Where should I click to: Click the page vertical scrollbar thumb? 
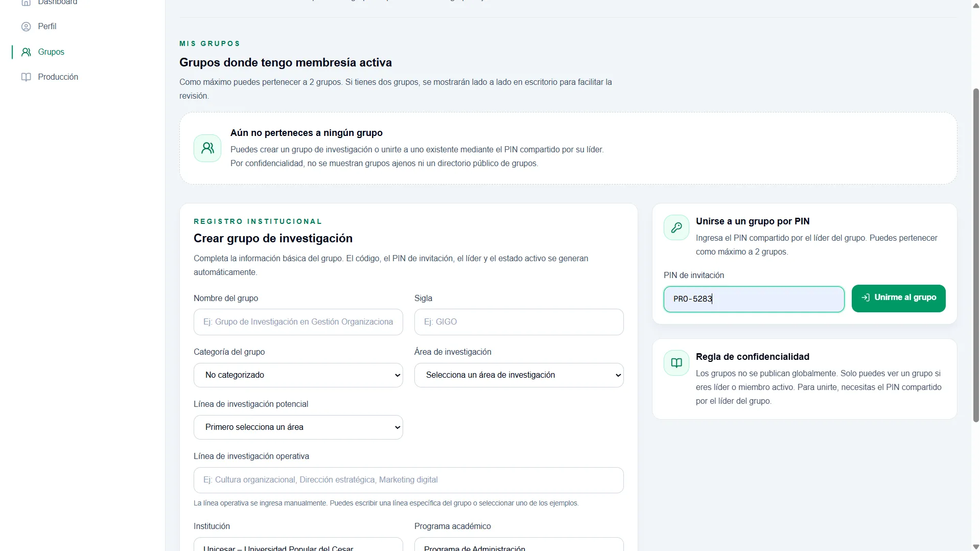[976, 255]
